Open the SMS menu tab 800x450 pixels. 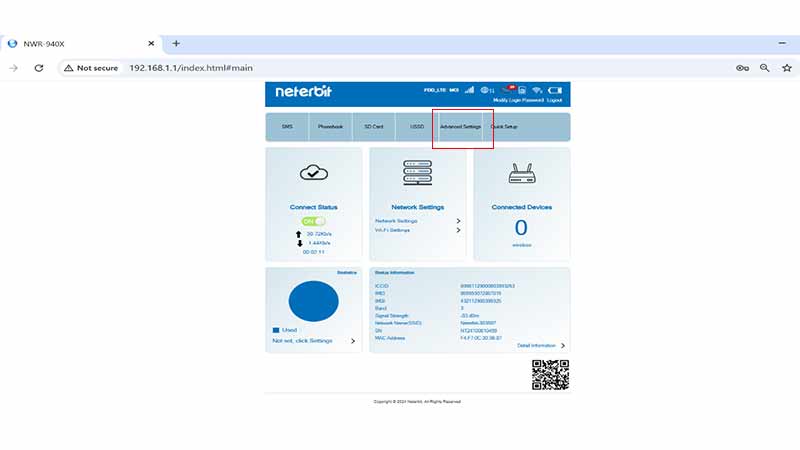tap(287, 127)
